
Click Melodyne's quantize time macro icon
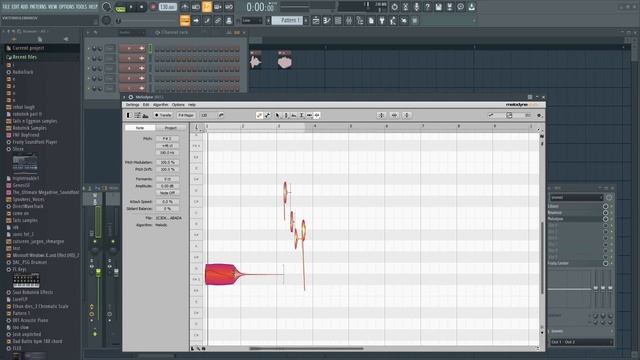tap(394, 116)
